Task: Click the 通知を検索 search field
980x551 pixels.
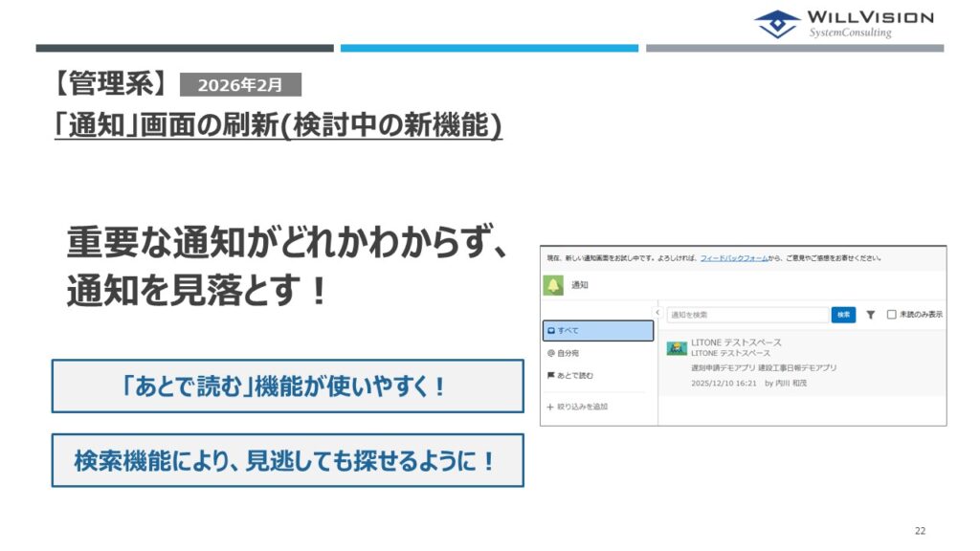Action: 746,315
